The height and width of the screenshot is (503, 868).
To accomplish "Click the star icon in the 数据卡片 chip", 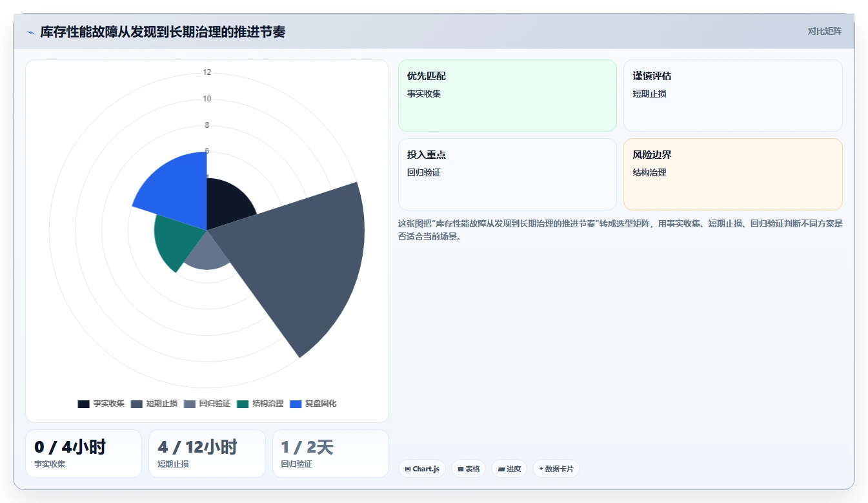I will (541, 469).
